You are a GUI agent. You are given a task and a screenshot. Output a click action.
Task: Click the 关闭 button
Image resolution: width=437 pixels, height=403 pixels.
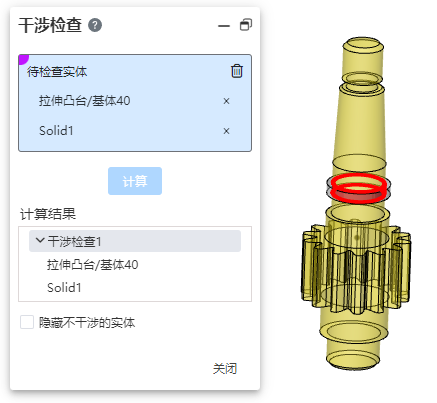(x=225, y=369)
